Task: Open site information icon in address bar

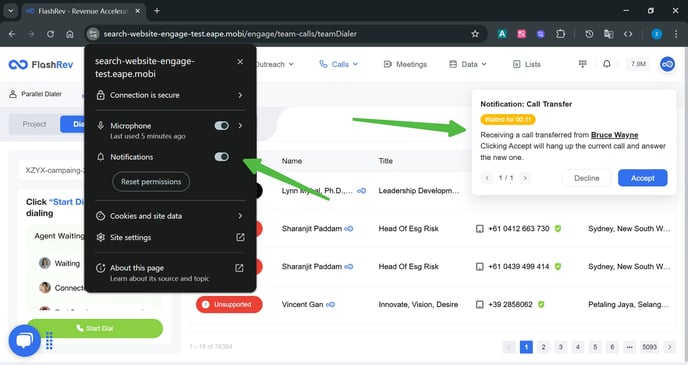Action: tap(93, 34)
